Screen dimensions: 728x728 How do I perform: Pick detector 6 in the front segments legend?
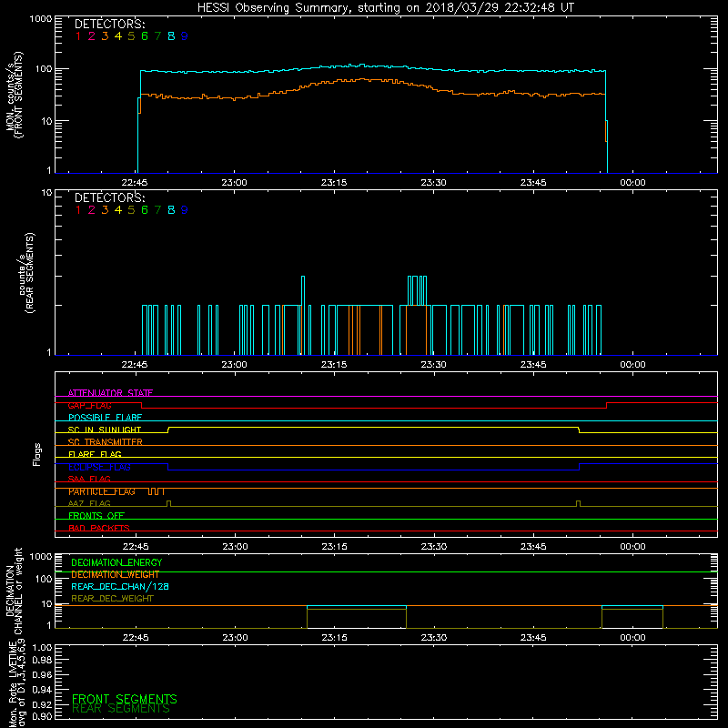(145, 36)
